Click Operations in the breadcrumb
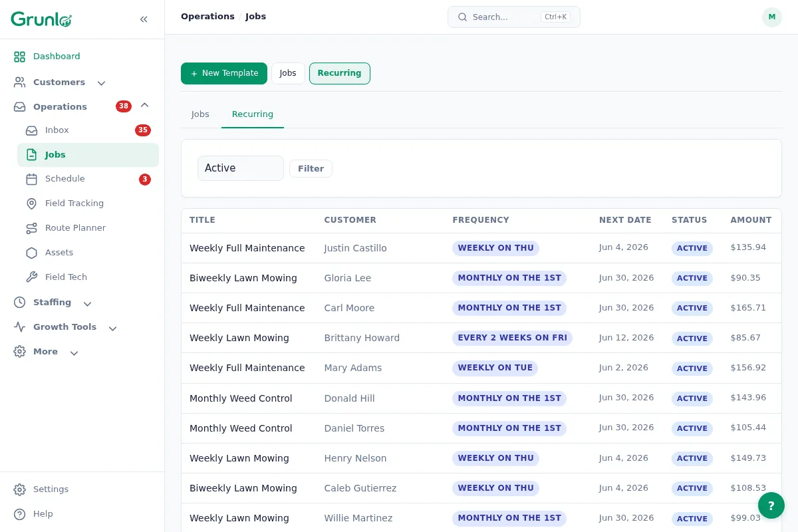 (207, 17)
